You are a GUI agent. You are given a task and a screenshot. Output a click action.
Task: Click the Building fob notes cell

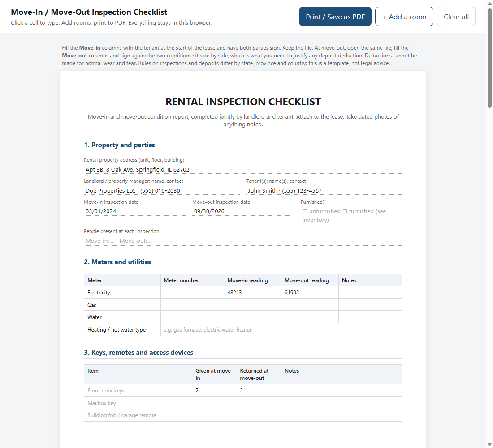tap(342, 415)
